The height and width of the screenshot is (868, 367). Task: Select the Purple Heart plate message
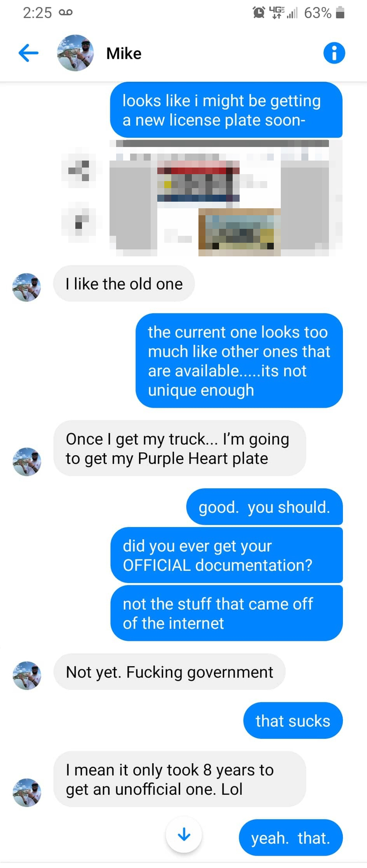point(179,449)
